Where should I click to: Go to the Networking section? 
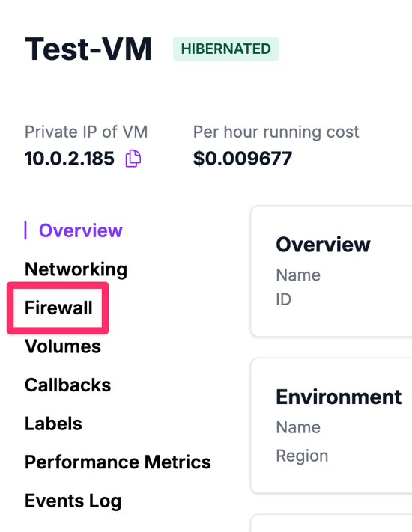tap(76, 269)
